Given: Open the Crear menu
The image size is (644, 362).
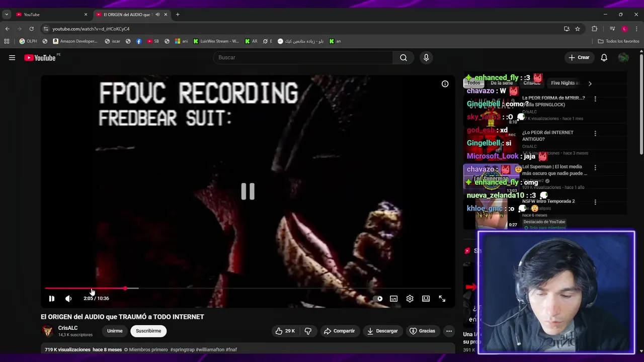Looking at the screenshot, I should 579,58.
